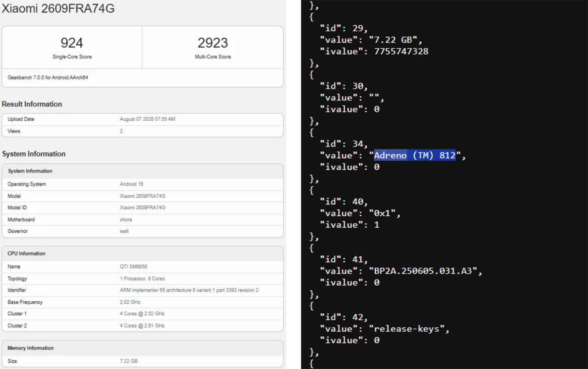Image resolution: width=588 pixels, height=369 pixels.
Task: Click the "Cluster 1" row label
Action: (x=17, y=314)
